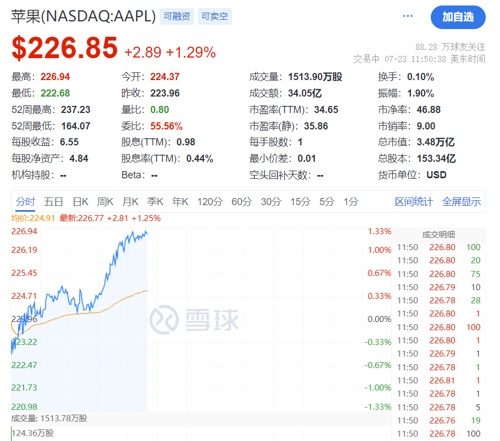Viewport: 500px width, 441px height.
Task: Open the 月K monthly candlestick tab
Action: point(130,202)
